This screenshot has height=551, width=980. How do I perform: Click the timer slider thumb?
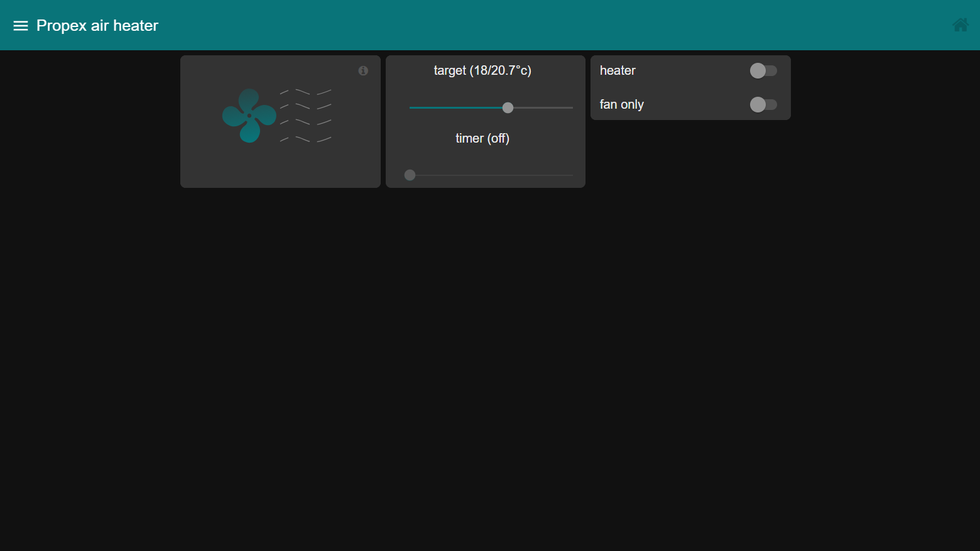pos(410,175)
